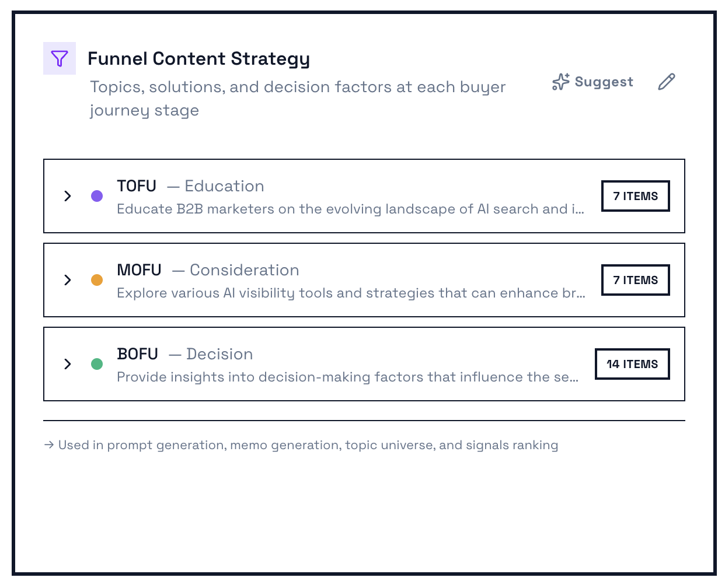Click the 14 ITEMS badge on BOFU row

click(x=632, y=364)
